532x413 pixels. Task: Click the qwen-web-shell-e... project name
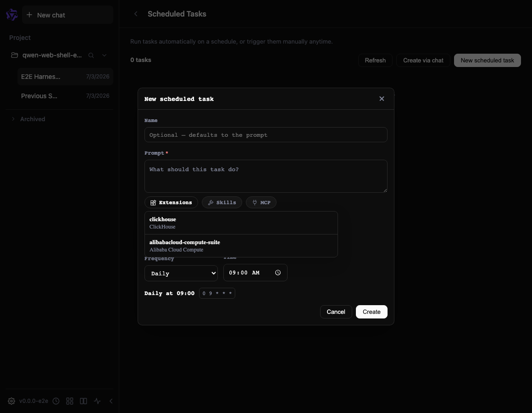click(x=52, y=55)
